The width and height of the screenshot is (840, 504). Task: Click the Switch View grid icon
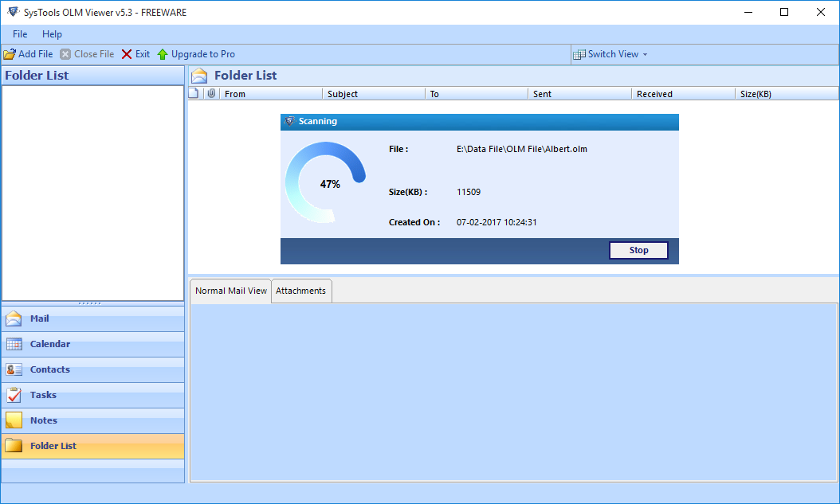coord(579,55)
